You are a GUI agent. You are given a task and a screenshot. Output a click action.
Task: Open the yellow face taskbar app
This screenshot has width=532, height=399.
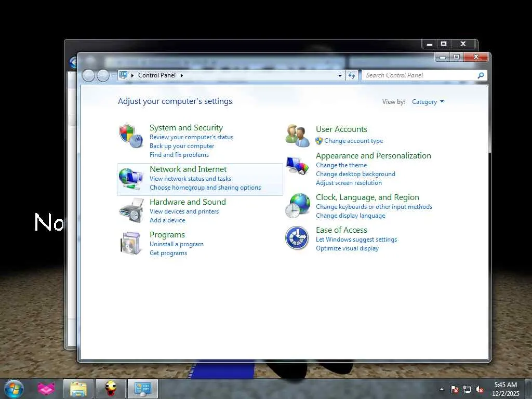[x=110, y=389]
